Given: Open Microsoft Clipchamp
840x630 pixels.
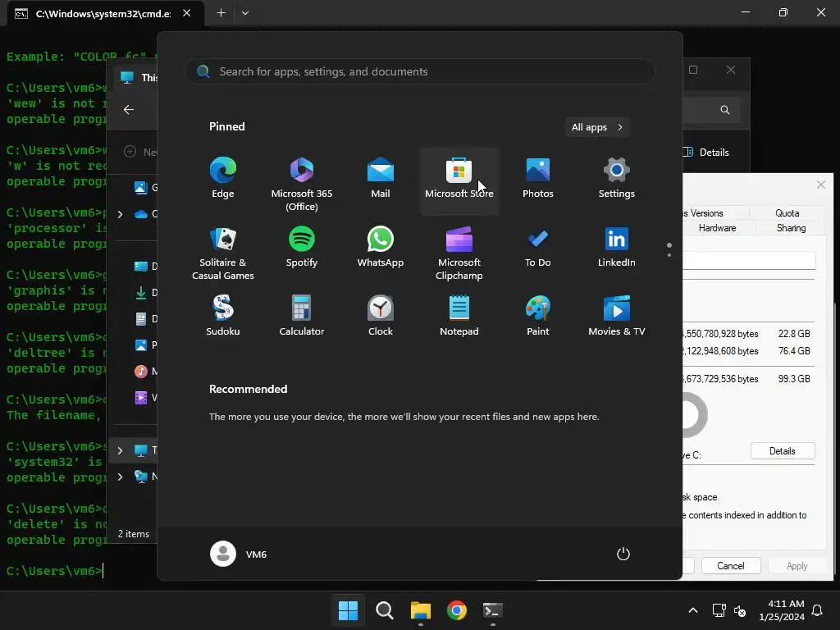Looking at the screenshot, I should 459,253.
